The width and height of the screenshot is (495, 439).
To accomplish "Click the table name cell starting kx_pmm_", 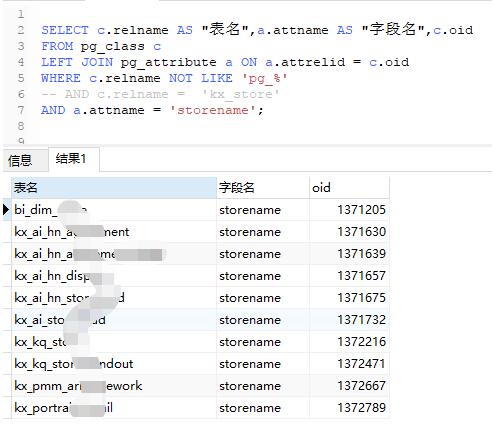I will 114,386.
